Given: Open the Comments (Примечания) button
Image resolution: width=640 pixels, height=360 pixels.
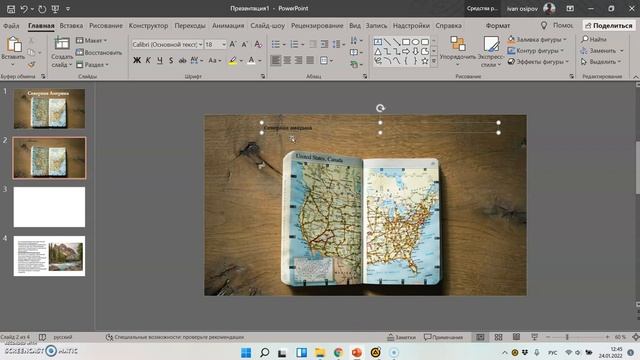Looking at the screenshot, I should tap(443, 337).
